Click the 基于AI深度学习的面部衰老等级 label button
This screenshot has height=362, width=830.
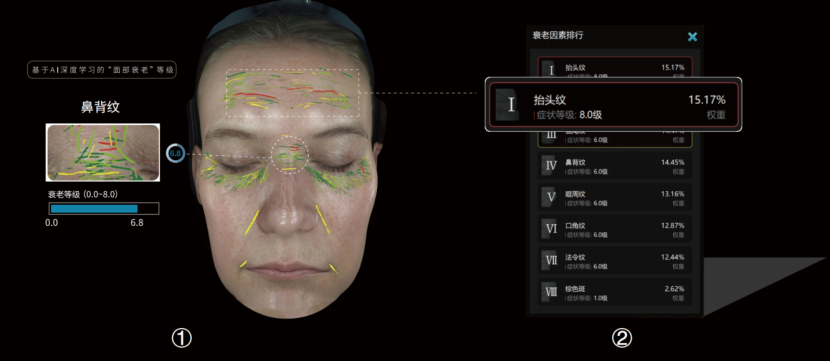tap(102, 70)
